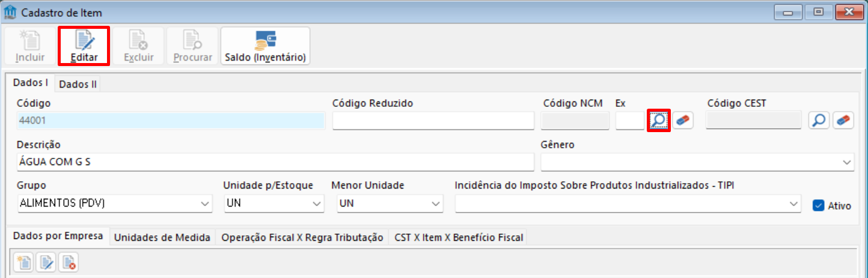Click the Editar toolbar icon
The height and width of the screenshot is (278, 868).
[x=84, y=46]
